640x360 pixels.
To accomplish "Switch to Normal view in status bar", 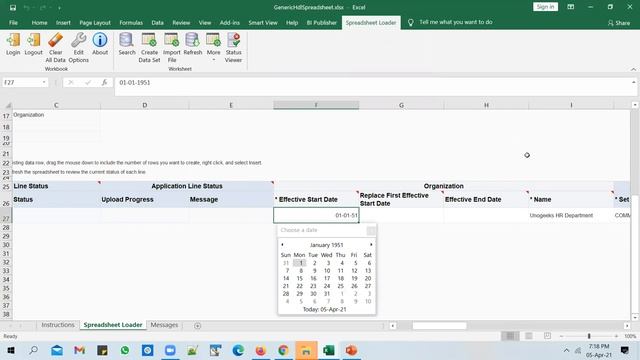I will click(x=510, y=336).
